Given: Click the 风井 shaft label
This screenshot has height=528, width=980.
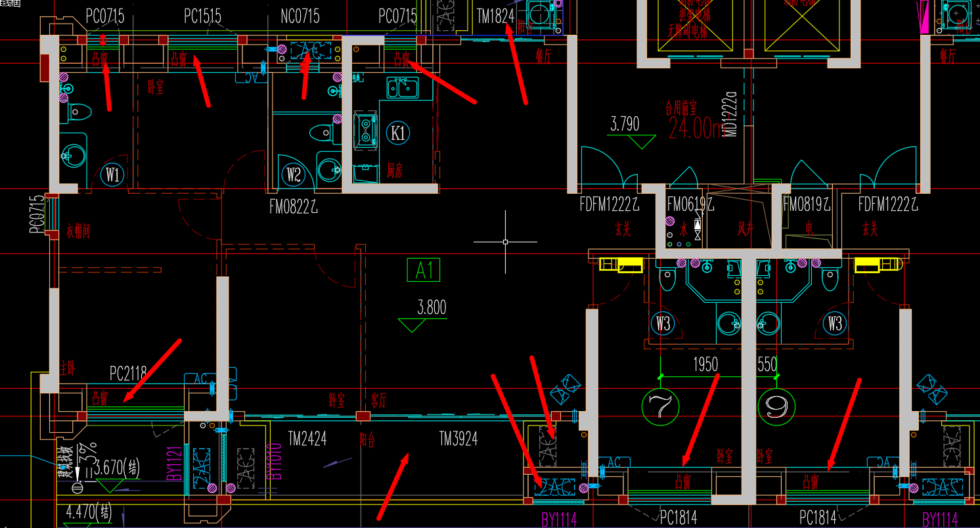Looking at the screenshot, I should point(744,229).
